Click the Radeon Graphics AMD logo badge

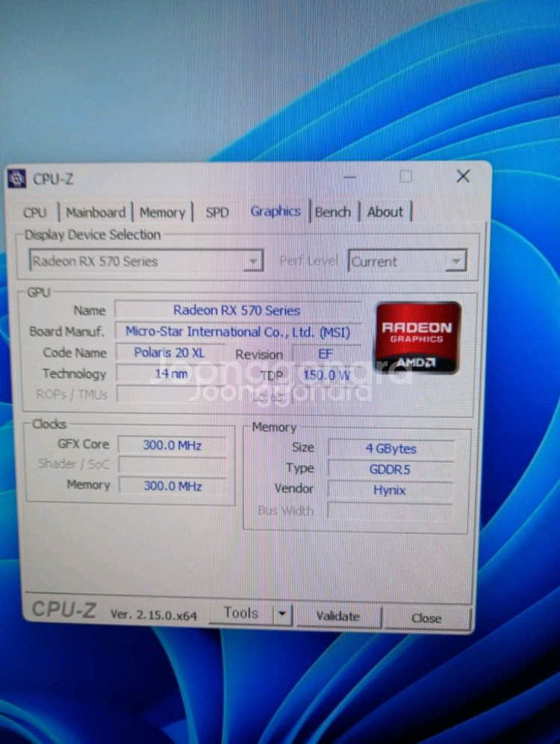coord(417,338)
